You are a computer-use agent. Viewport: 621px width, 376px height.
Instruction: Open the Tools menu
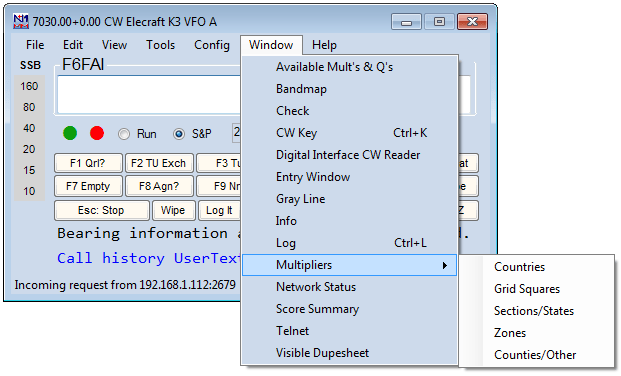click(x=160, y=45)
